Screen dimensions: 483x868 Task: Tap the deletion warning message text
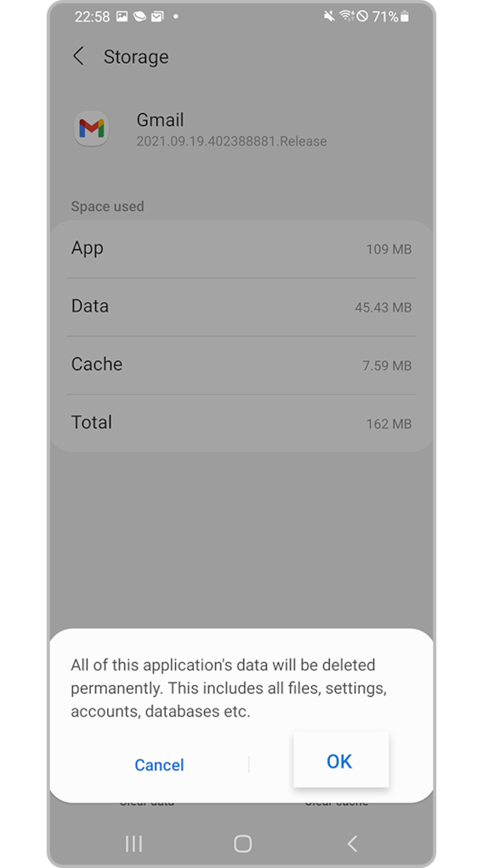click(x=229, y=688)
